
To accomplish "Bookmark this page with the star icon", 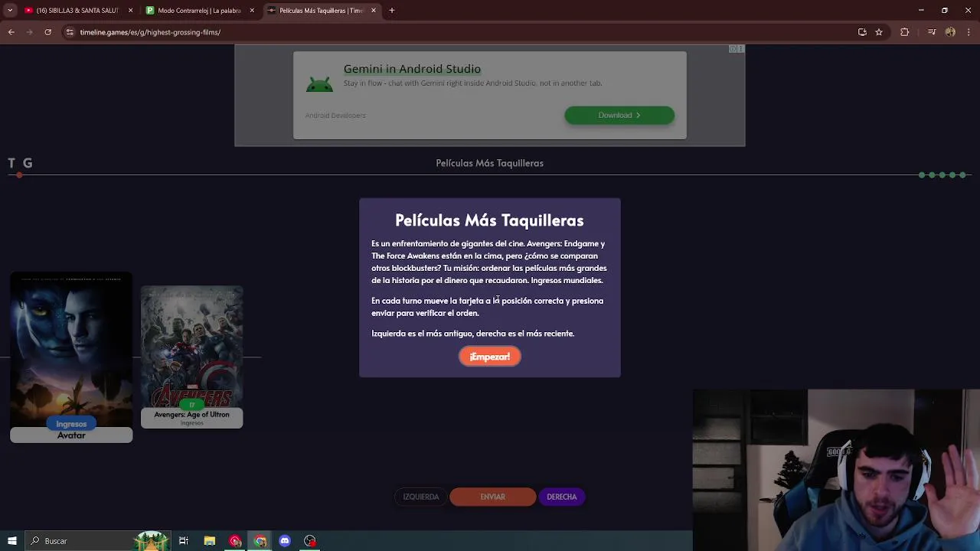I will click(879, 32).
